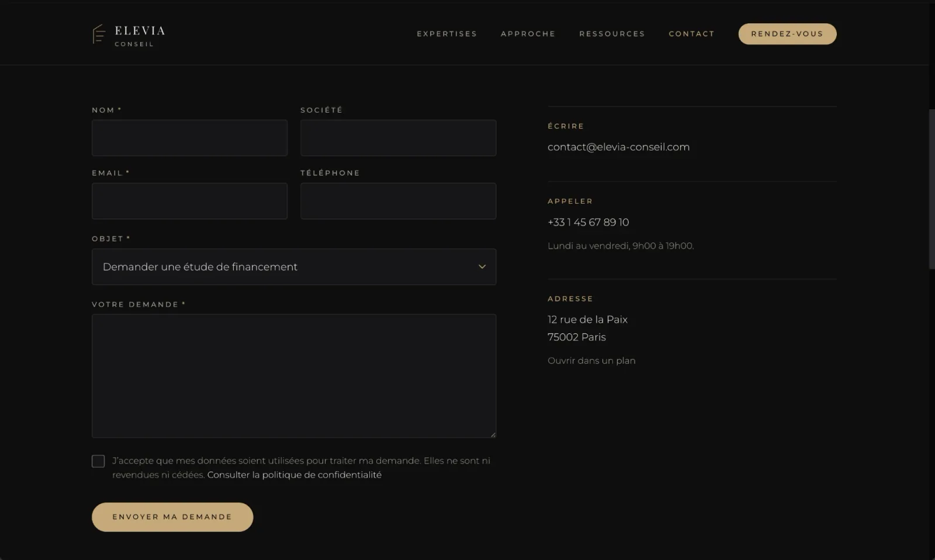This screenshot has height=560, width=935.
Task: Click the Votre demande text area
Action: [294, 376]
